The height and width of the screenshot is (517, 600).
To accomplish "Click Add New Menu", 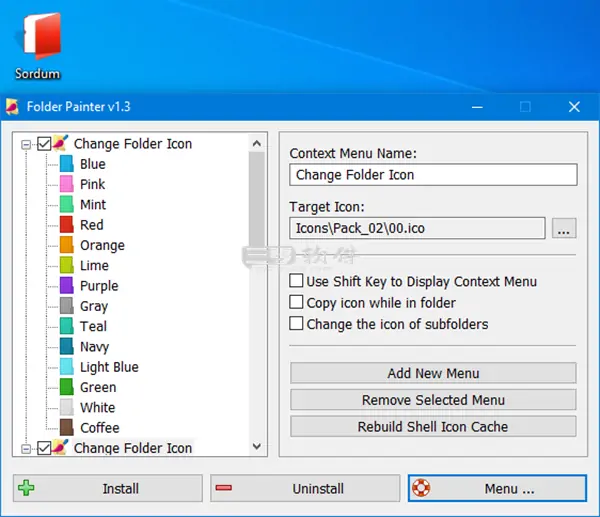I will [433, 373].
